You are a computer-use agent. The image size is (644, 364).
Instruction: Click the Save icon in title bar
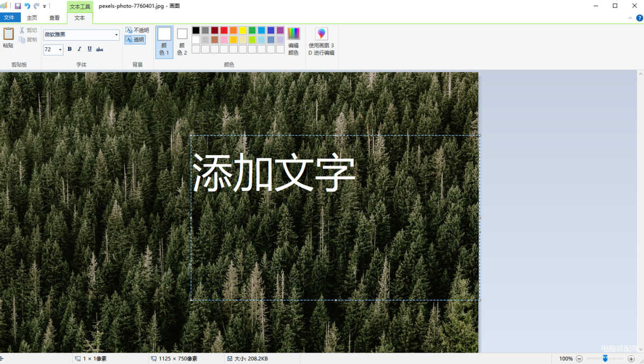[x=18, y=6]
